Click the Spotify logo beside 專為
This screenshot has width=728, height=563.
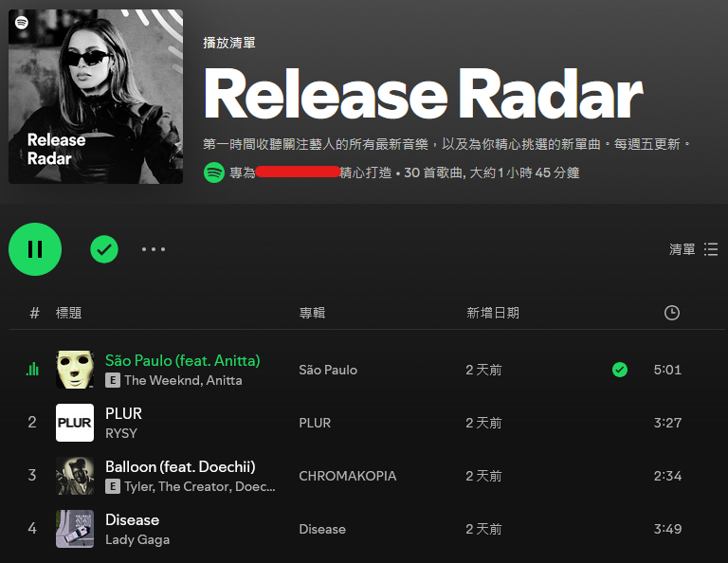pos(214,173)
